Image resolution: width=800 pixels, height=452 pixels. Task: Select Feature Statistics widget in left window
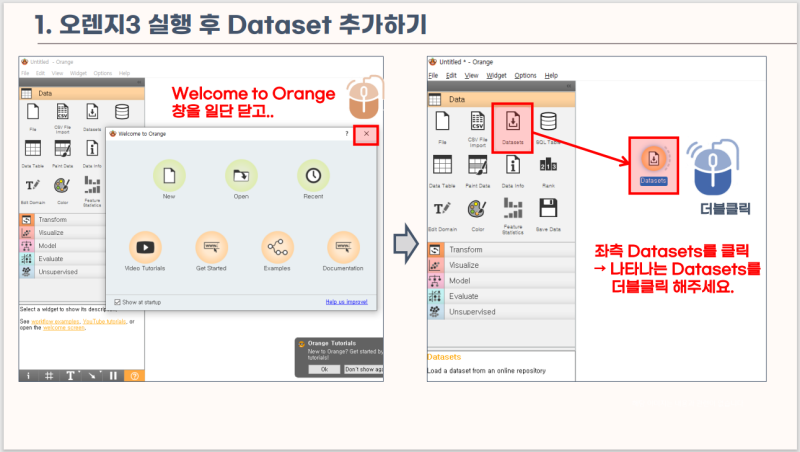[x=92, y=191]
